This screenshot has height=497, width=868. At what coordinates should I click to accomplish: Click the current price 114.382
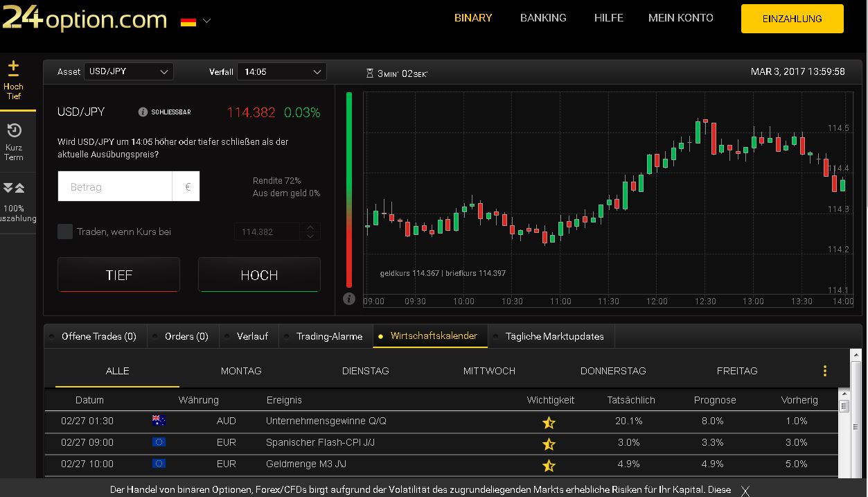(x=251, y=112)
